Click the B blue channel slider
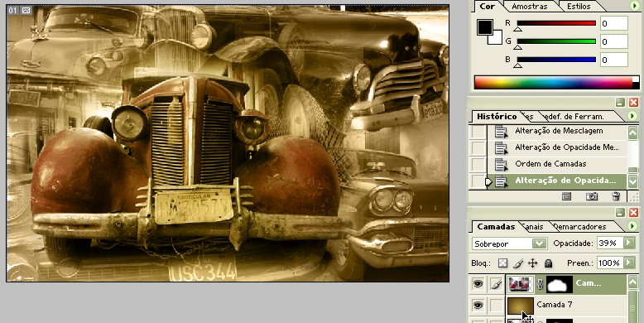The image size is (644, 323). [556, 60]
